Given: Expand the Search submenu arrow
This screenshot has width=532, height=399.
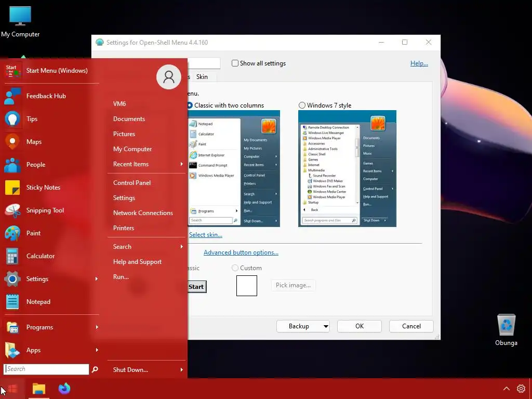Looking at the screenshot, I should pos(181,247).
